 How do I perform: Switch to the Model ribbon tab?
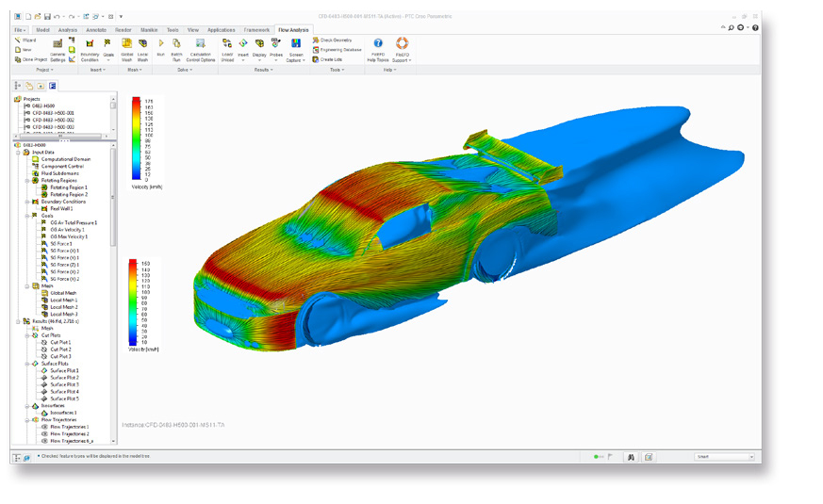point(42,30)
